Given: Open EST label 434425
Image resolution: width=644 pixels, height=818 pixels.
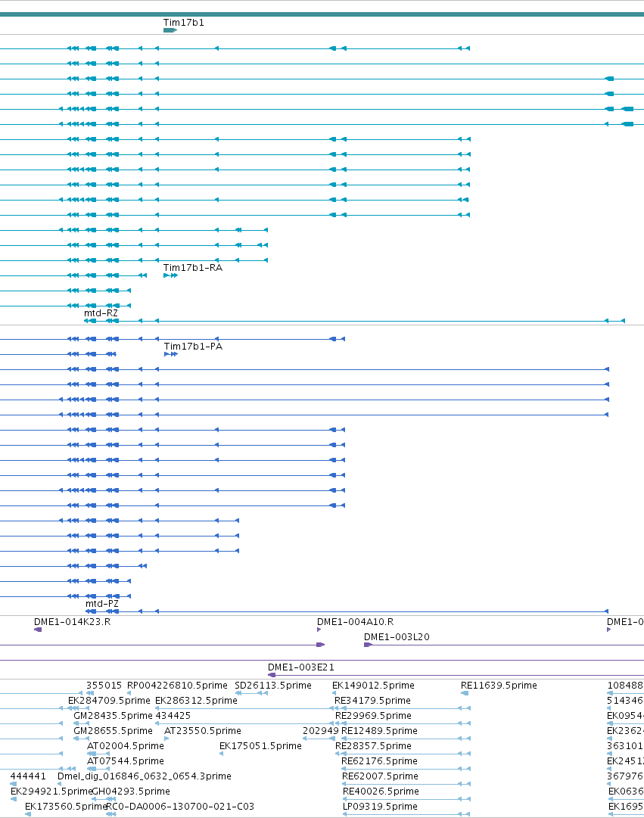Looking at the screenshot, I should (173, 716).
